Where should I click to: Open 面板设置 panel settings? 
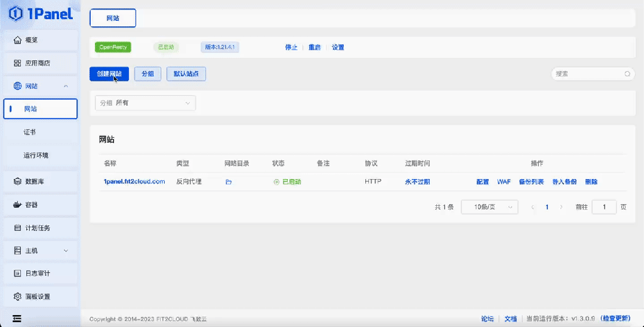tap(40, 296)
